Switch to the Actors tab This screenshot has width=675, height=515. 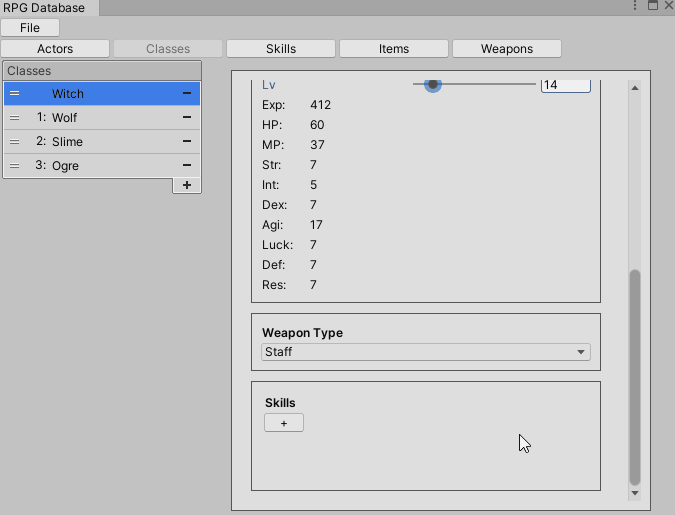pos(55,48)
